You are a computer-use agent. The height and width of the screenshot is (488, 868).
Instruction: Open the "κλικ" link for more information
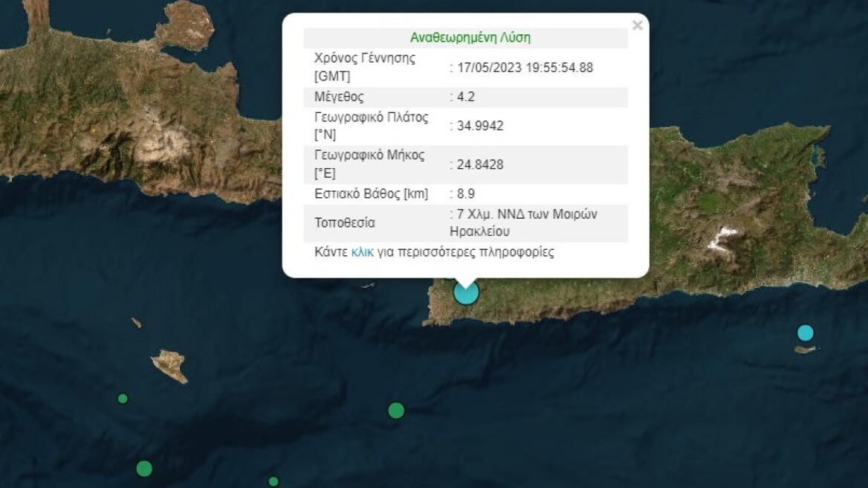362,252
